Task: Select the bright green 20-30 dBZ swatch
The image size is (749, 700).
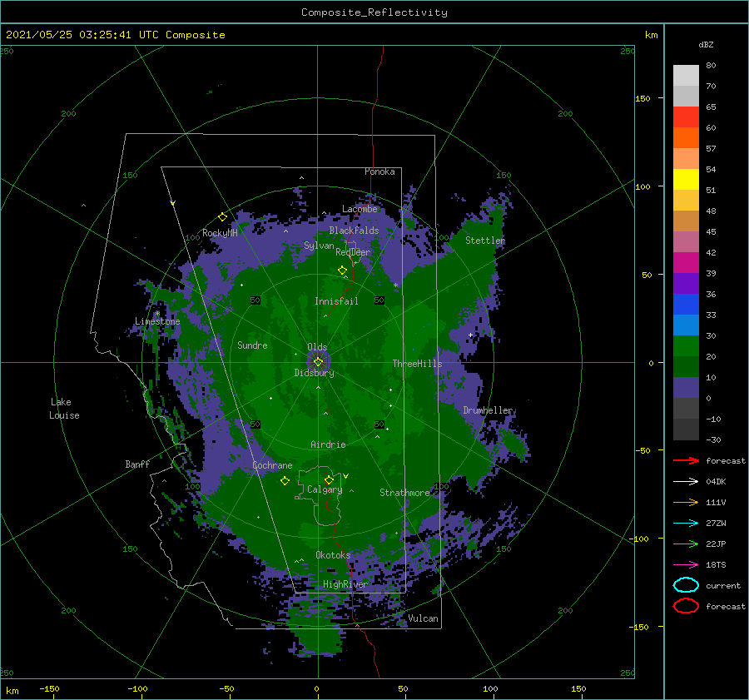Action: [x=686, y=346]
